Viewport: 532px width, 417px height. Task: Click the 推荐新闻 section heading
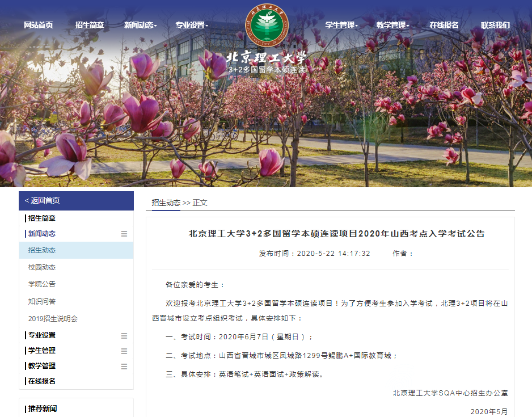click(x=43, y=408)
